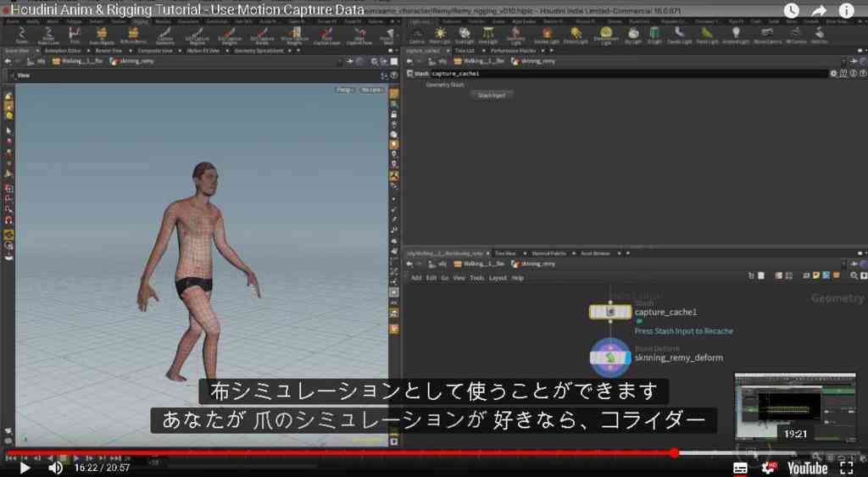
Task: Select the Camera shelf tool
Action: [x=416, y=36]
